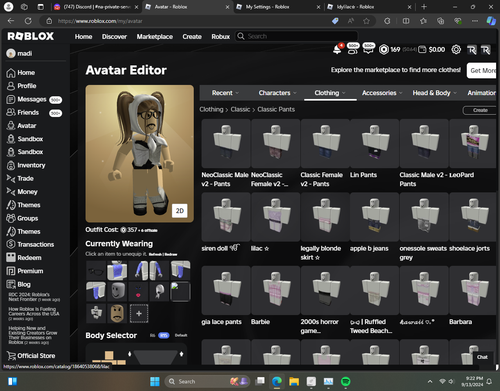Click the Get More button
This screenshot has height=391, width=500.
[x=482, y=70]
